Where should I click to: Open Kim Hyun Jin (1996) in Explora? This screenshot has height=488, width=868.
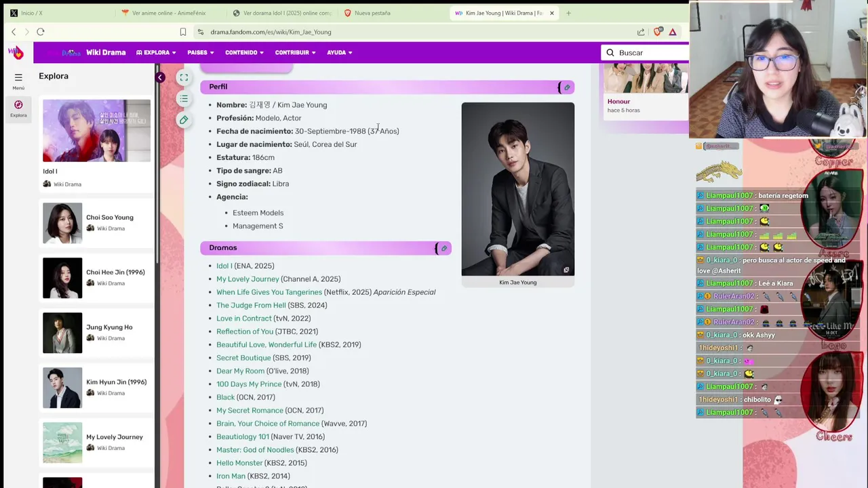click(96, 388)
